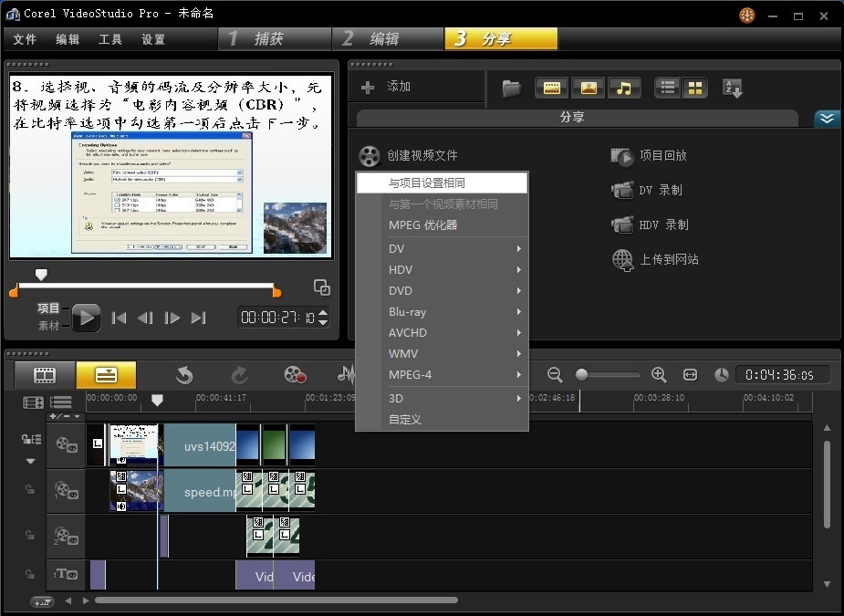Click the fit project in timeline icon
This screenshot has width=844, height=616.
click(690, 374)
